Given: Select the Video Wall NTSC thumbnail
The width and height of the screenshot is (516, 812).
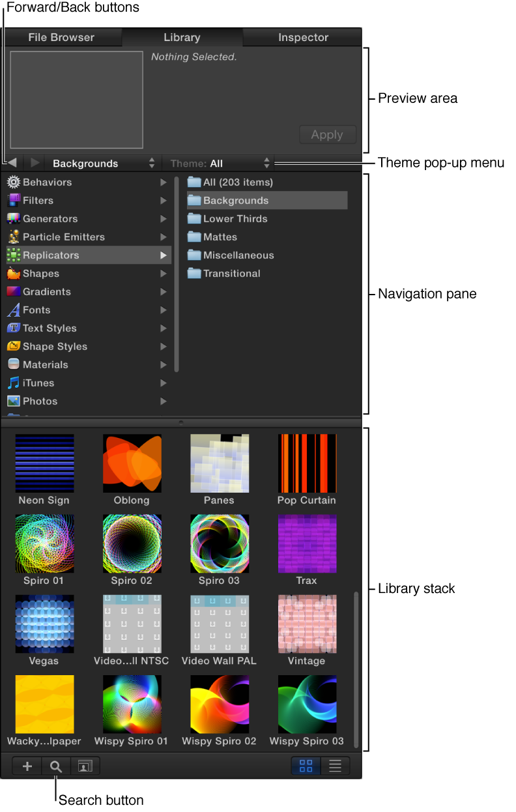Looking at the screenshot, I should coord(132,624).
